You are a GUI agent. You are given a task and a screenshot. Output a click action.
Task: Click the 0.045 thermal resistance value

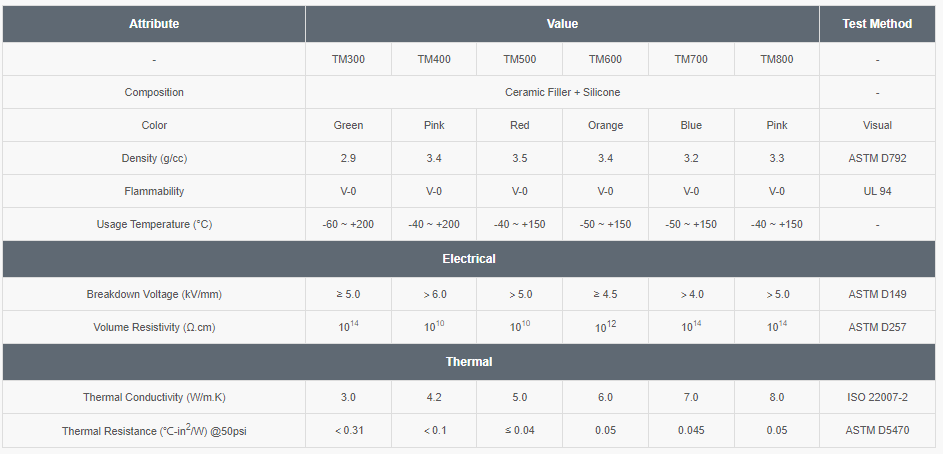691,431
